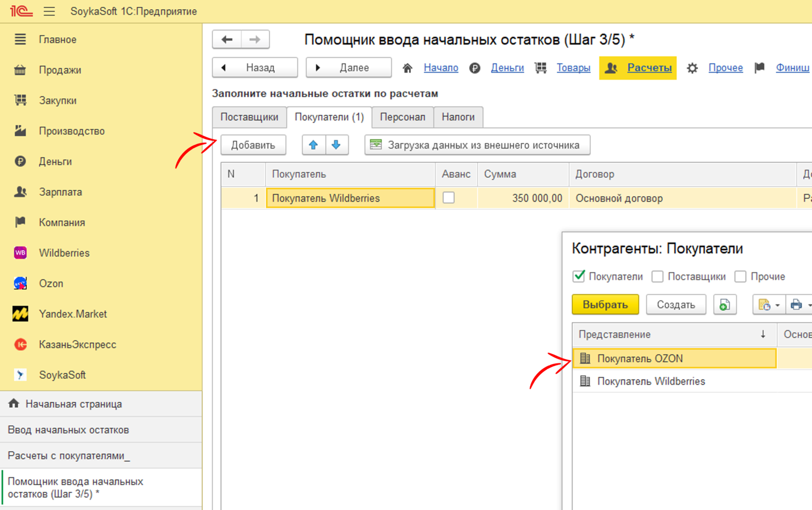
Task: Open Закупки section in sidebar
Action: [x=58, y=101]
